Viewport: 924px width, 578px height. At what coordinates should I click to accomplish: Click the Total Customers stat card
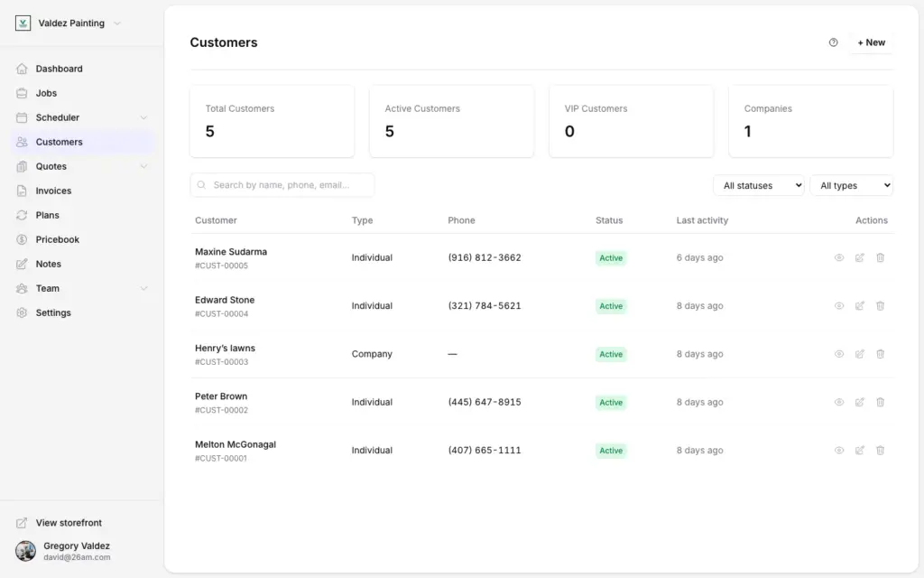tap(273, 122)
